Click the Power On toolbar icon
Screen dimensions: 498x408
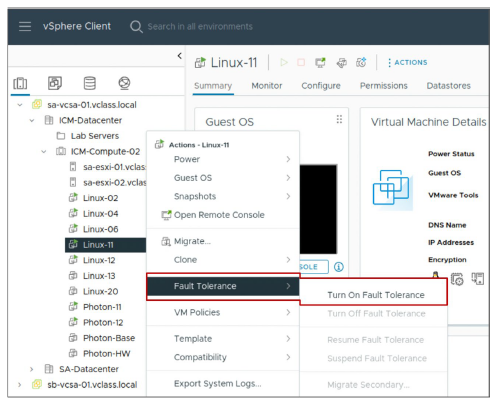pos(284,62)
